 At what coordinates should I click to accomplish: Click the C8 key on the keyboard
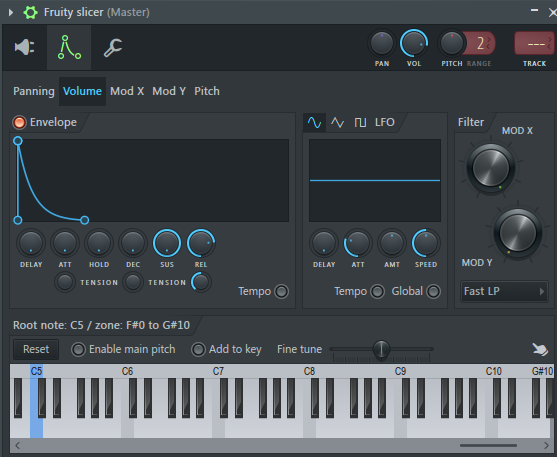pyautogui.click(x=309, y=428)
